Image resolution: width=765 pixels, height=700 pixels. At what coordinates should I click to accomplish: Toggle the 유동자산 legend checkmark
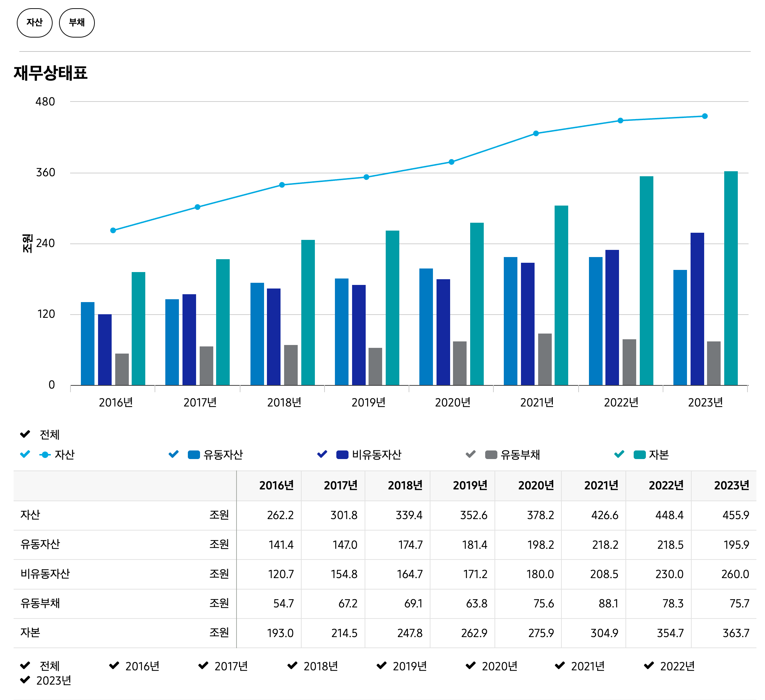click(x=174, y=454)
